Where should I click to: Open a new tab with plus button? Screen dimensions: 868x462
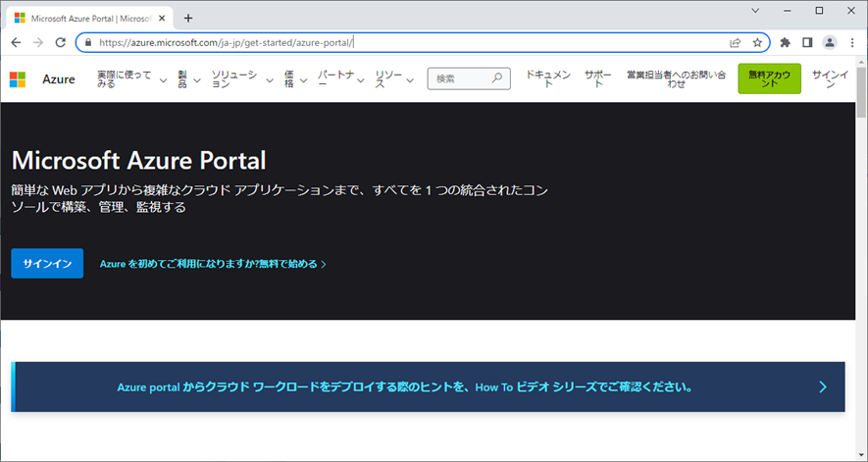[188, 18]
